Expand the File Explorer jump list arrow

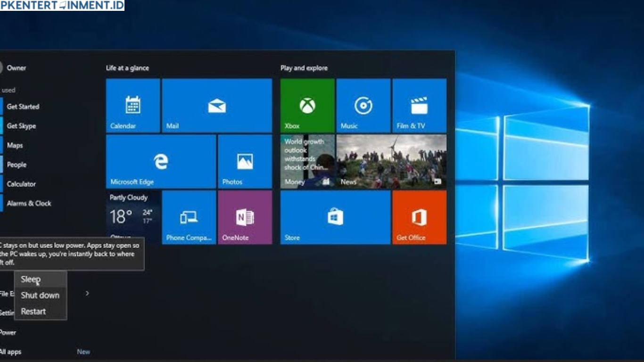click(x=87, y=293)
